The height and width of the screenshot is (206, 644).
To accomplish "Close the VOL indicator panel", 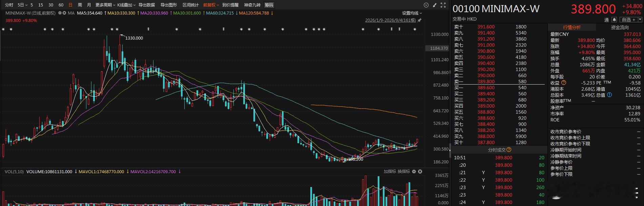I will (420, 171).
